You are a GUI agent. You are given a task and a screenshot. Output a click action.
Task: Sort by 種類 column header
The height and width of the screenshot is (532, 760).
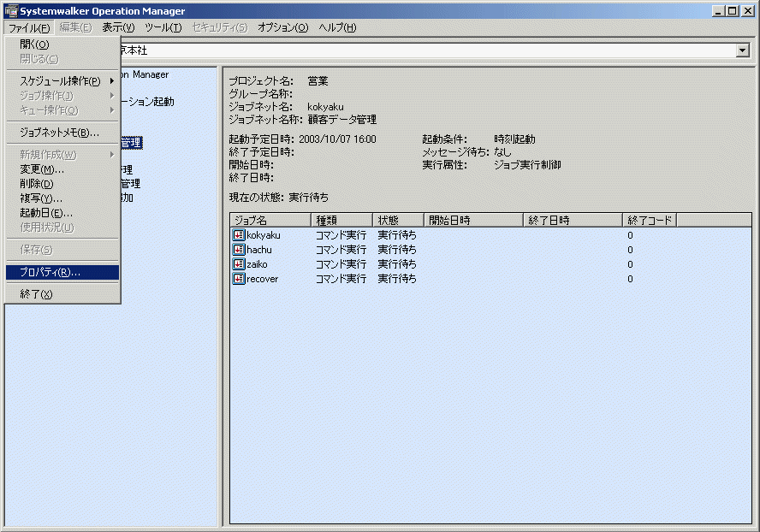[341, 221]
